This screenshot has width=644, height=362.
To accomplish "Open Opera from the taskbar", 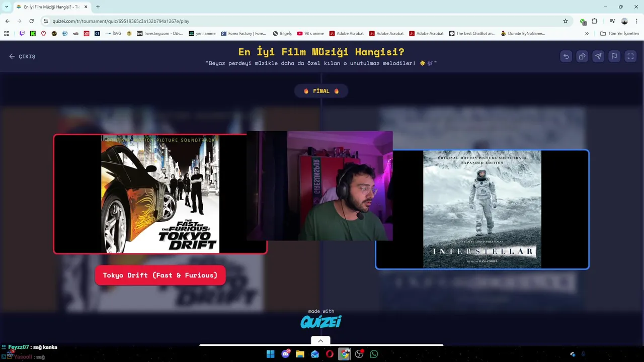I will point(330,354).
